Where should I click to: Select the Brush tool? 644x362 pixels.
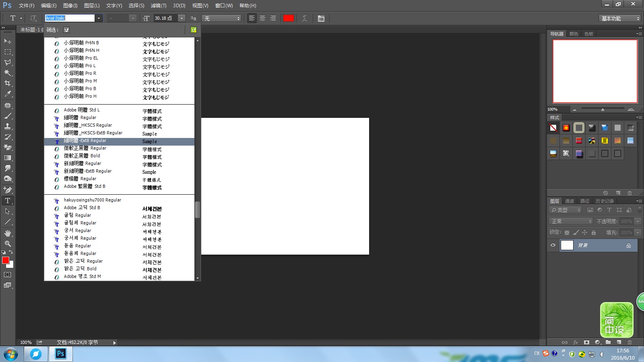(x=8, y=116)
